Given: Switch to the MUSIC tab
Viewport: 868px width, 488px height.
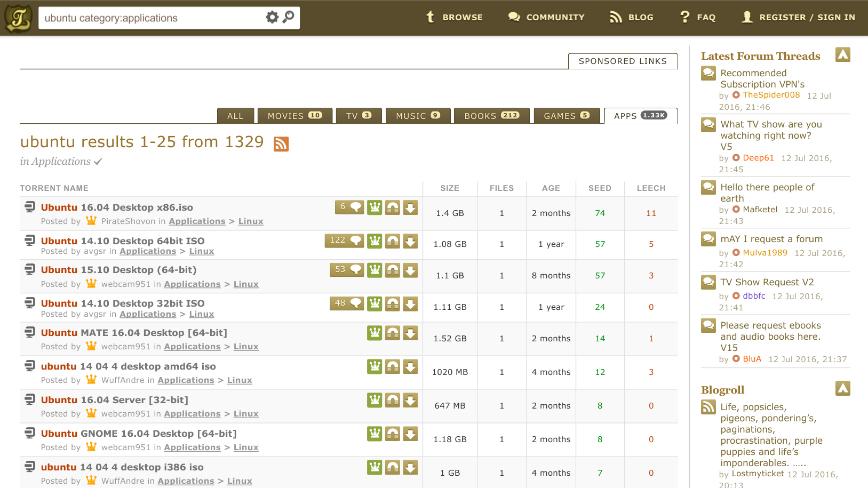Looking at the screenshot, I should (418, 116).
